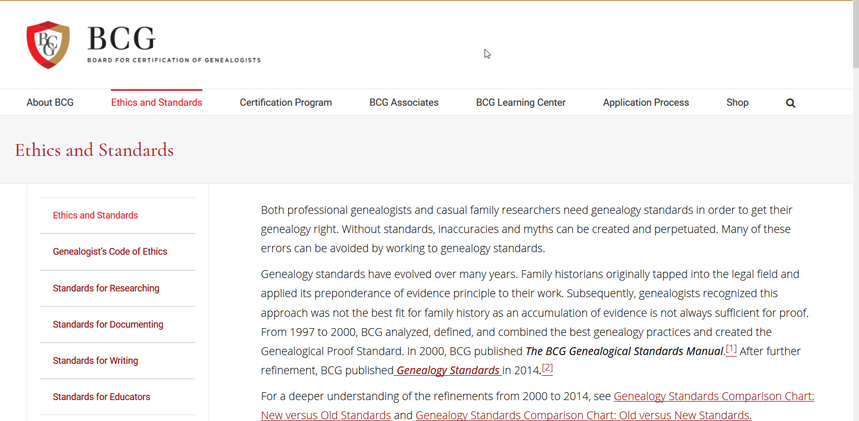Open Genealogist's Code of Ethics
The height and width of the screenshot is (421, 859).
click(x=110, y=252)
